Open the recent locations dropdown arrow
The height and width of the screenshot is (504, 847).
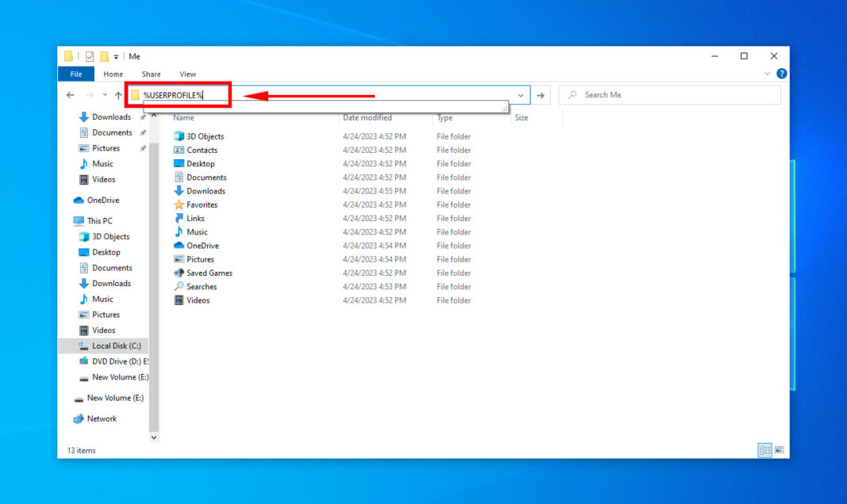click(104, 94)
